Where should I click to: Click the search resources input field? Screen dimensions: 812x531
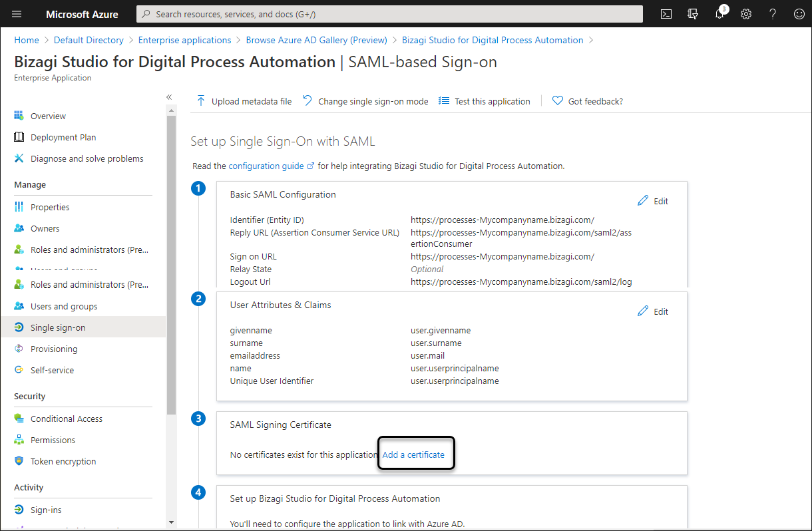click(390, 14)
